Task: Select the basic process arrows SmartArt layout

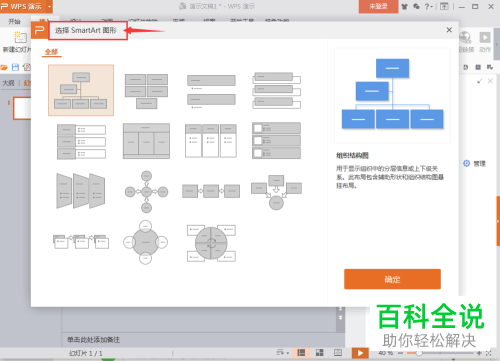Action: [x=211, y=191]
